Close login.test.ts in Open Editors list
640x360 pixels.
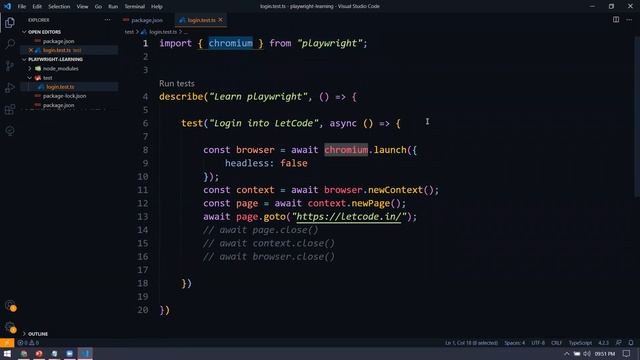coord(31,50)
